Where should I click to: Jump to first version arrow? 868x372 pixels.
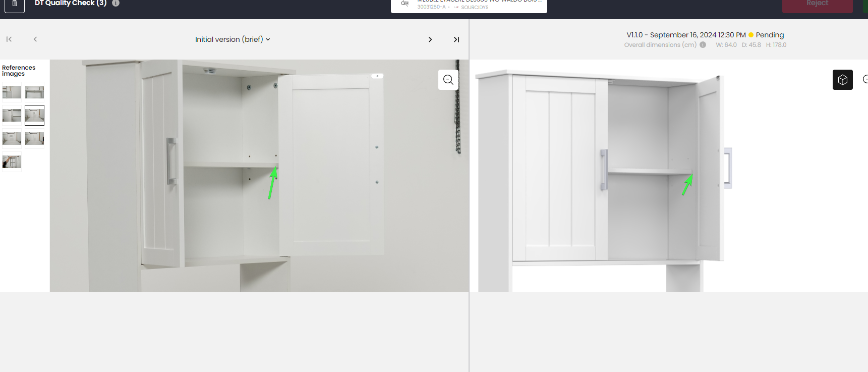[9, 39]
